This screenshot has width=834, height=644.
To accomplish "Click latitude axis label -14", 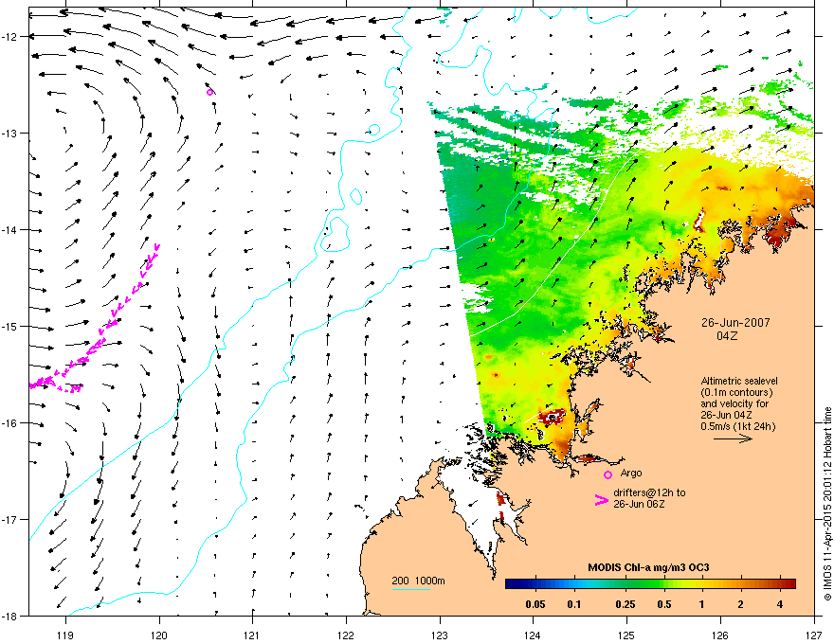I will [x=9, y=229].
